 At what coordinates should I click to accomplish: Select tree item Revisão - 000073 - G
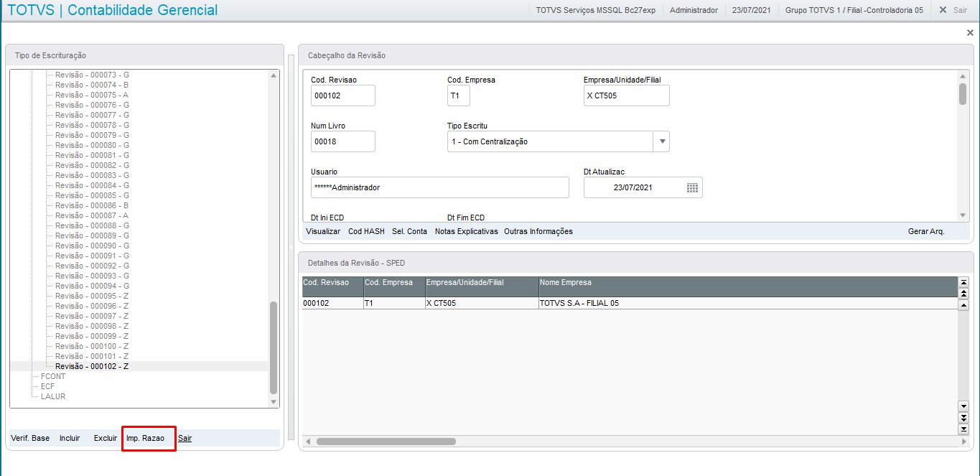click(x=92, y=75)
